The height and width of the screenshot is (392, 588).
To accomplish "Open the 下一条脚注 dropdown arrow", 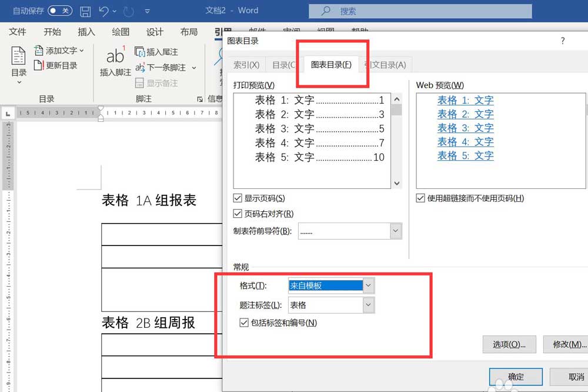I will [x=194, y=68].
